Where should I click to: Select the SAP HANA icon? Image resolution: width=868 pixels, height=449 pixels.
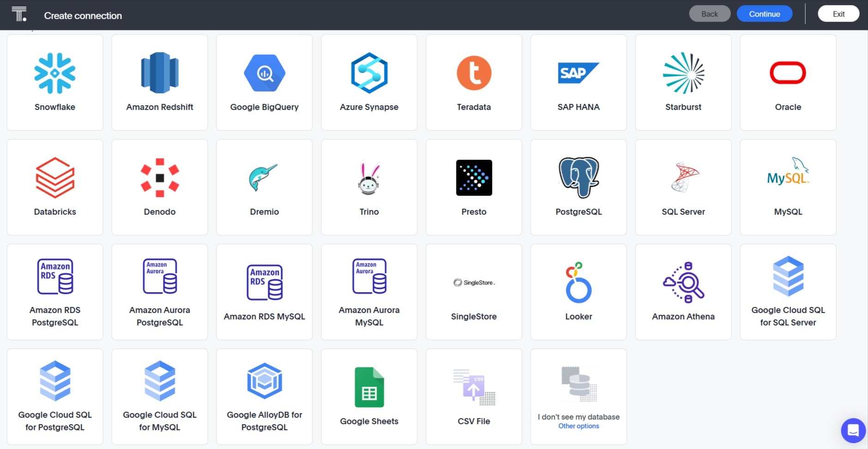pyautogui.click(x=579, y=73)
